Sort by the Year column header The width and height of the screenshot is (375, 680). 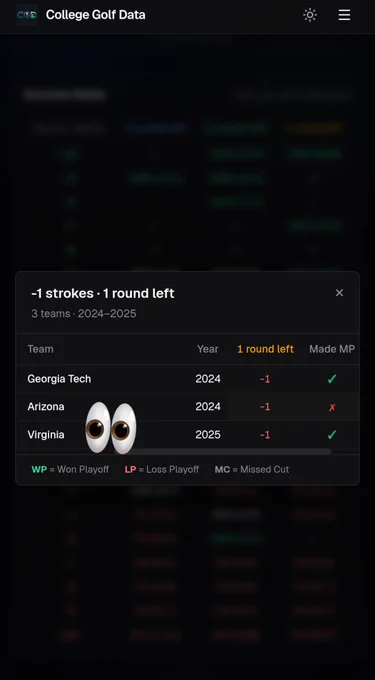coord(208,349)
